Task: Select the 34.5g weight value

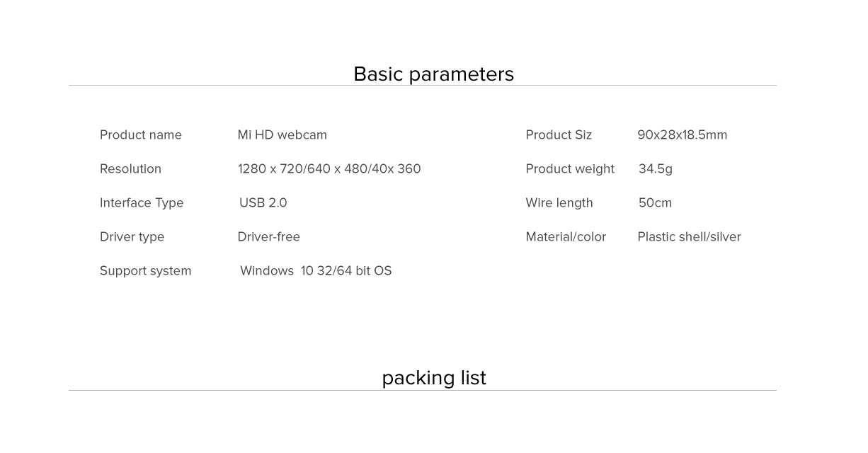Action: pos(655,169)
